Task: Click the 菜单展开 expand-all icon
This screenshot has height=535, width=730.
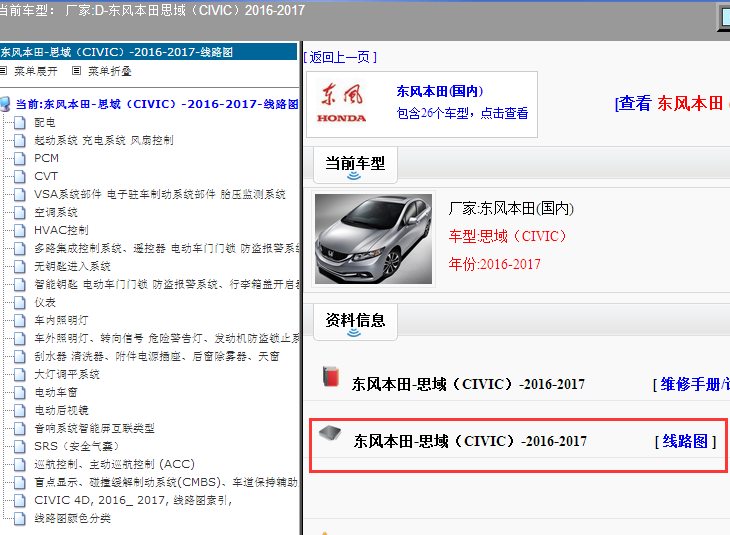Action: coord(3,71)
